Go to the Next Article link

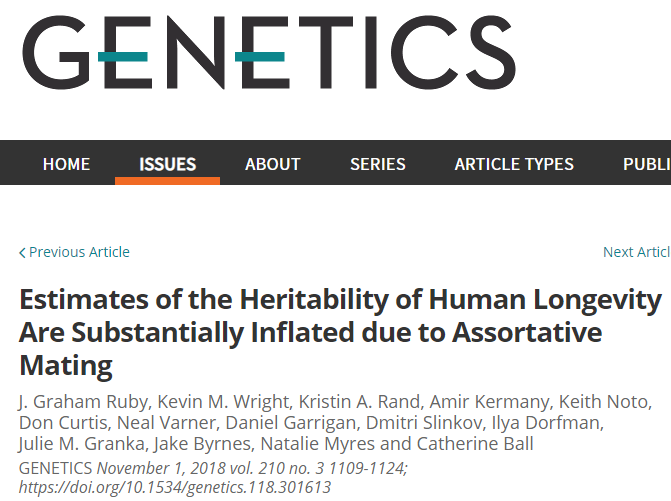click(x=637, y=252)
